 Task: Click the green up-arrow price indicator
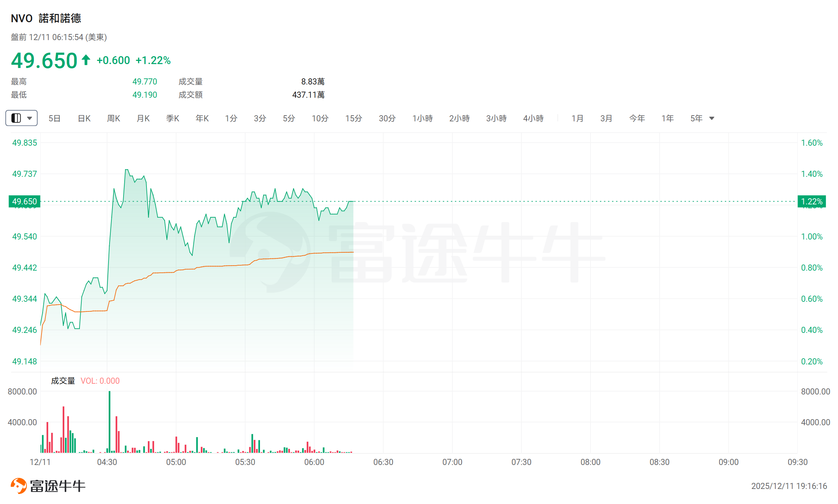[x=86, y=60]
